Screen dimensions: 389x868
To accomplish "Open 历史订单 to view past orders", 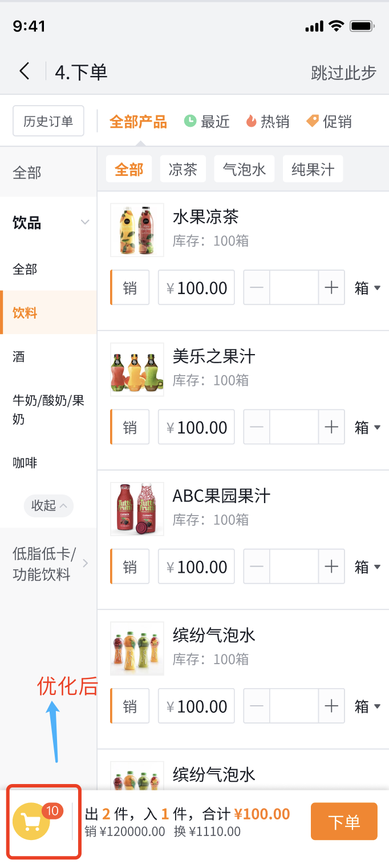I will [x=48, y=120].
